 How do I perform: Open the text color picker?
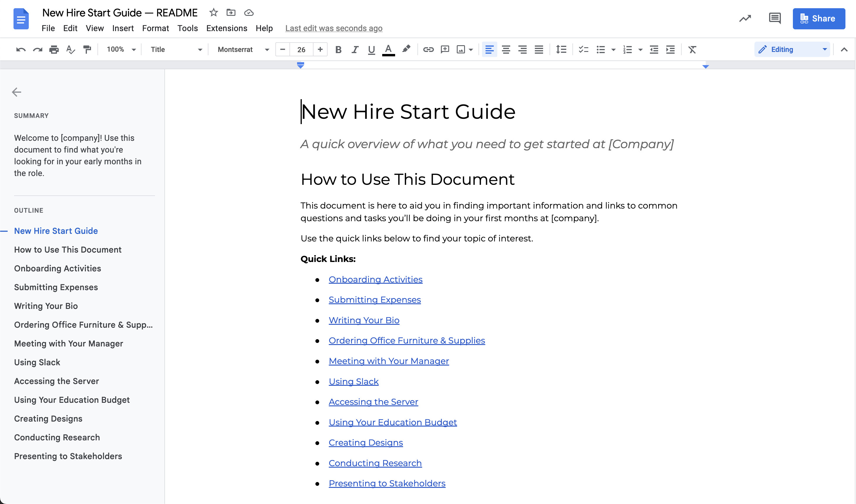(x=388, y=50)
